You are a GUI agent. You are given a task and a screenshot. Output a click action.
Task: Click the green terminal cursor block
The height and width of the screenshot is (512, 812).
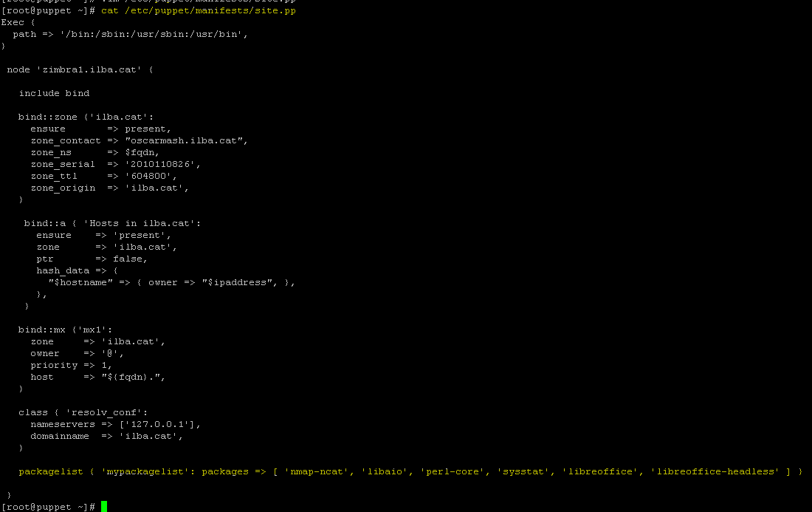104,506
